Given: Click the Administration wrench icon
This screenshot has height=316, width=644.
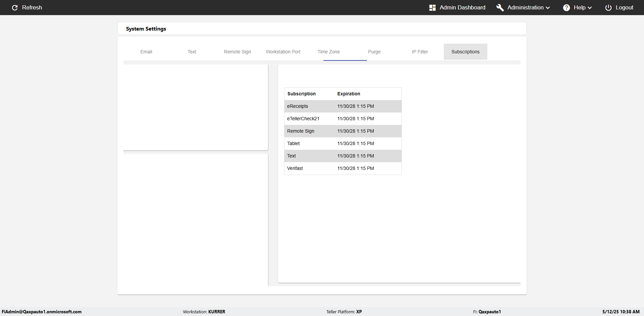Looking at the screenshot, I should click(500, 7).
